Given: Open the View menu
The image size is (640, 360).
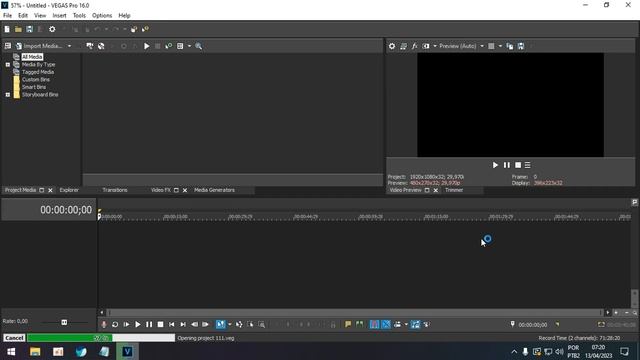Looking at the screenshot, I should (x=40, y=16).
